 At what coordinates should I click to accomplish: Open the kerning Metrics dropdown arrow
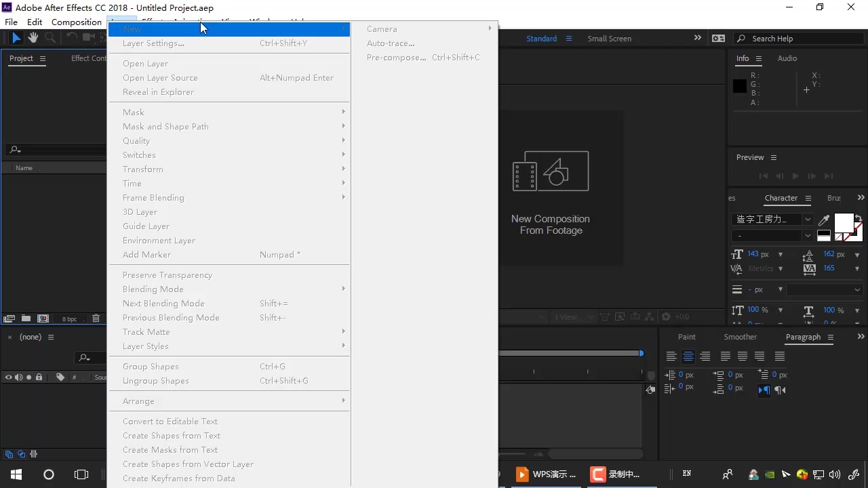(x=781, y=269)
